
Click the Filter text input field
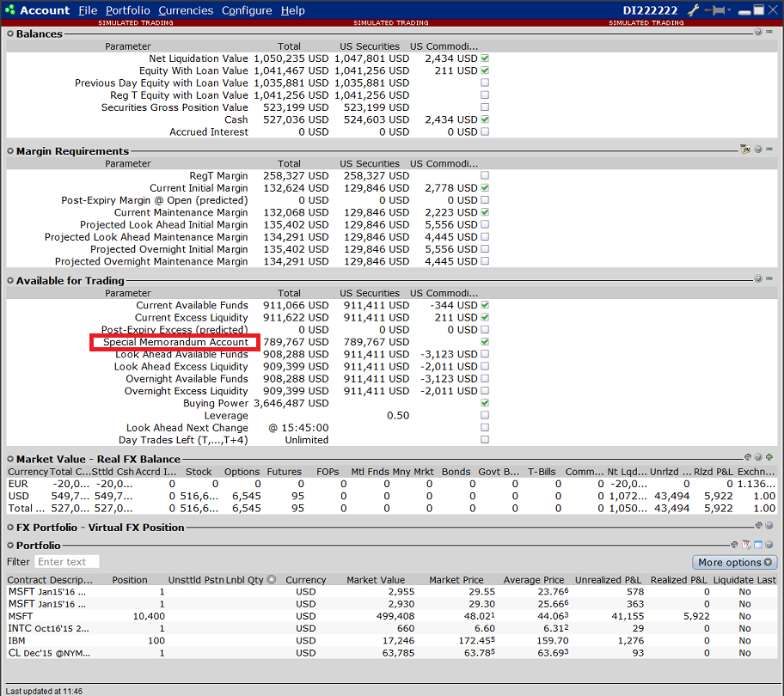(x=67, y=562)
